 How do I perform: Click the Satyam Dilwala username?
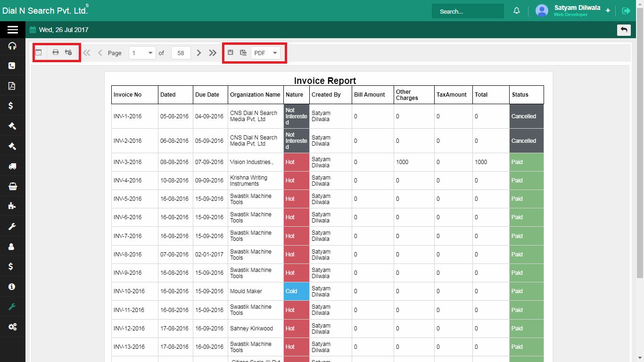point(577,8)
